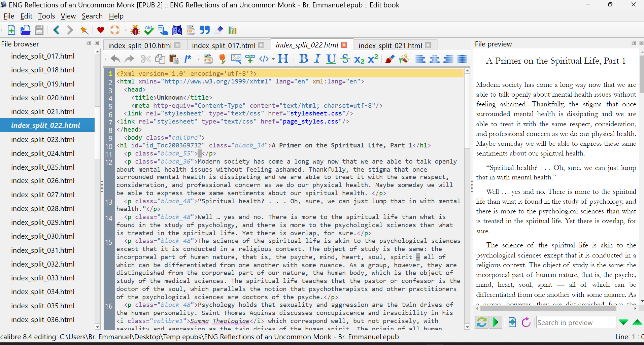The width and height of the screenshot is (644, 345).
Task: Click the large blue quotation marks icon
Action: 204,30
